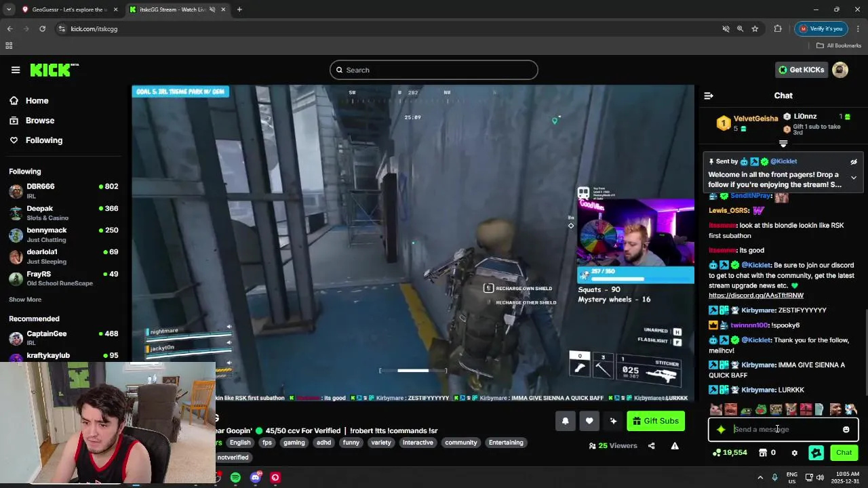Open the browser extensions puzzle icon

[x=778, y=28]
